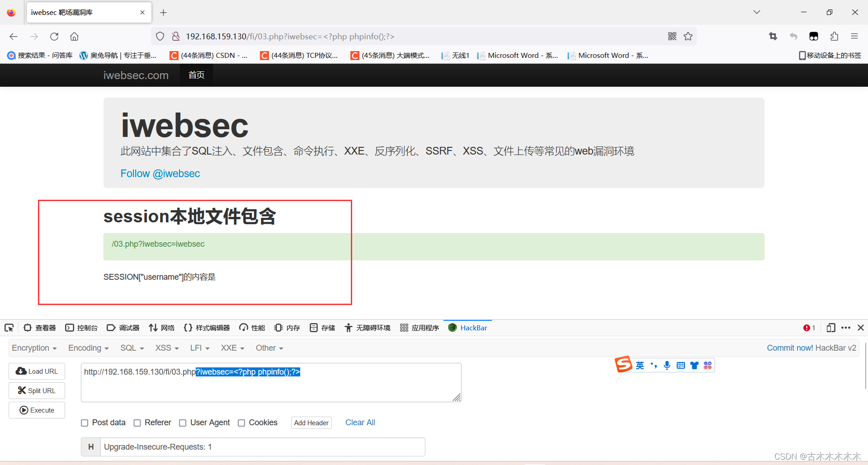Click the Load URL button
Viewport: 868px width, 465px height.
pos(37,371)
